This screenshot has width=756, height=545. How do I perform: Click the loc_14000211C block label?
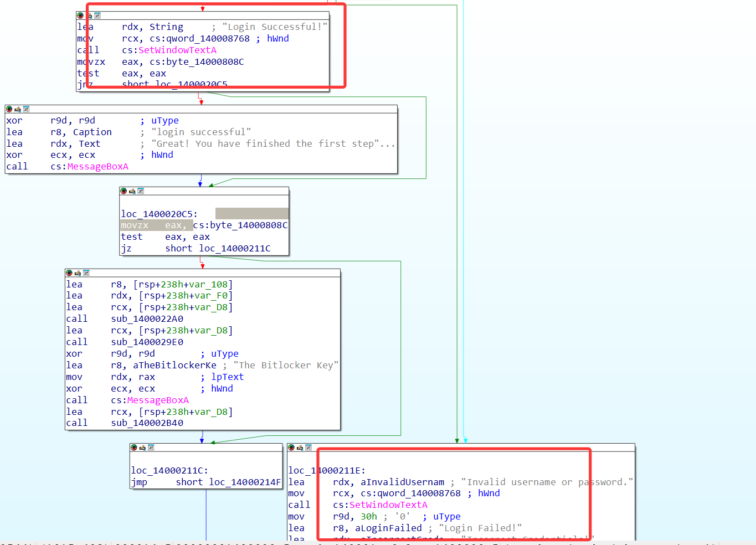point(169,471)
